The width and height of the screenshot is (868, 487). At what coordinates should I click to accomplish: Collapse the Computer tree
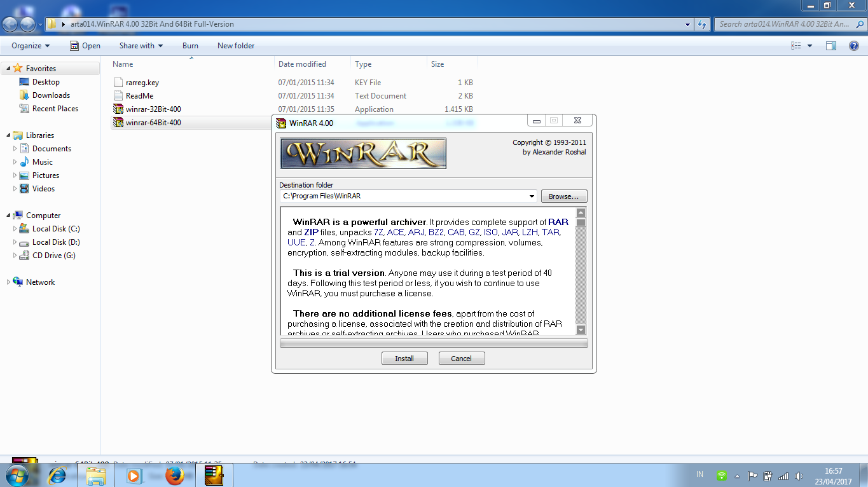pyautogui.click(x=8, y=216)
